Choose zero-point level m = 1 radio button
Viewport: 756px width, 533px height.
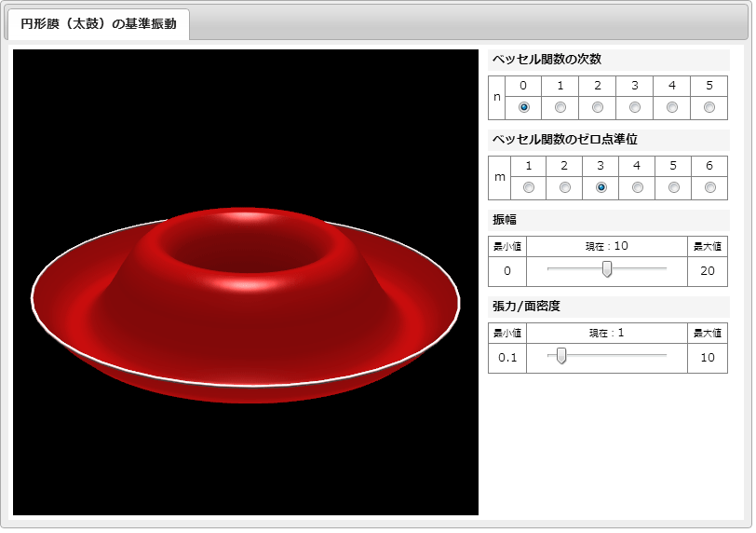(x=531, y=187)
